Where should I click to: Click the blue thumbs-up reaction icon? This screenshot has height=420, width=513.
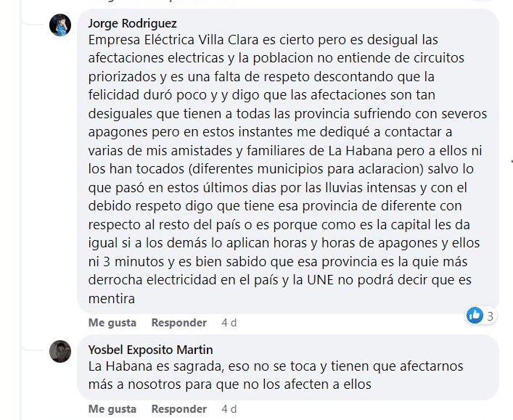tap(475, 316)
